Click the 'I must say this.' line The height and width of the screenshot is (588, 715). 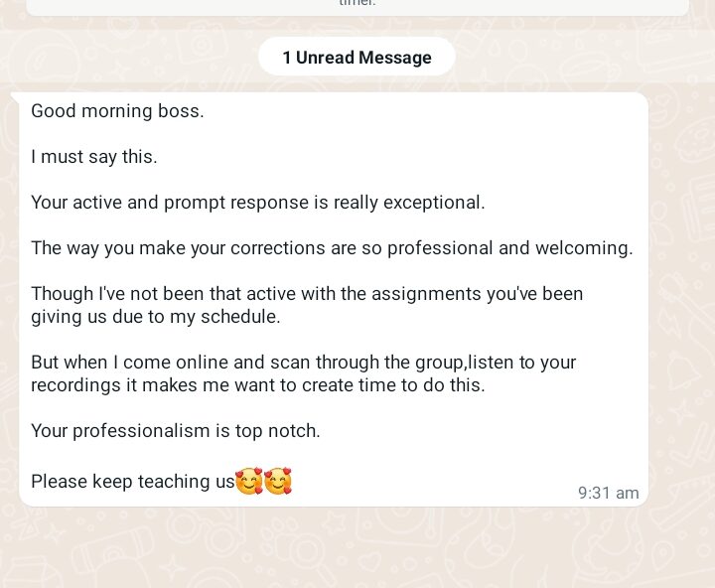click(x=94, y=157)
